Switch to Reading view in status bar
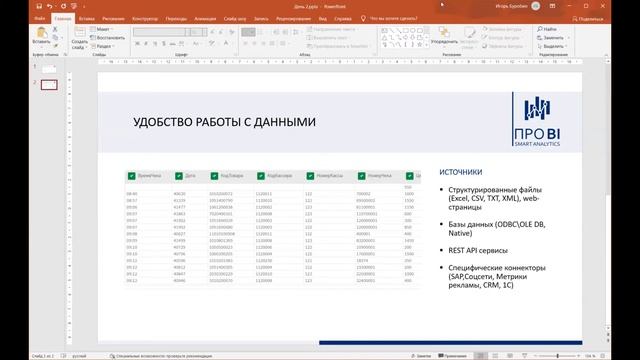Viewport: 640px width, 360px height. click(510, 356)
